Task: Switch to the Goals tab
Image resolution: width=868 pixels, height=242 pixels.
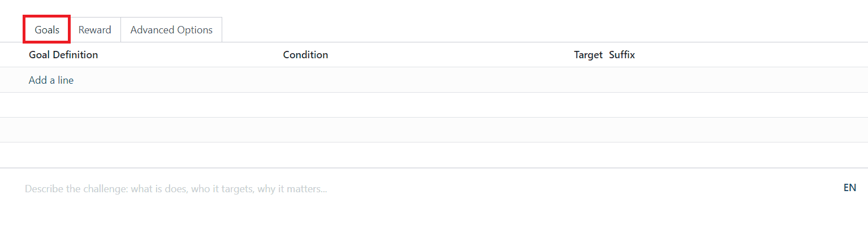Action: coord(47,30)
